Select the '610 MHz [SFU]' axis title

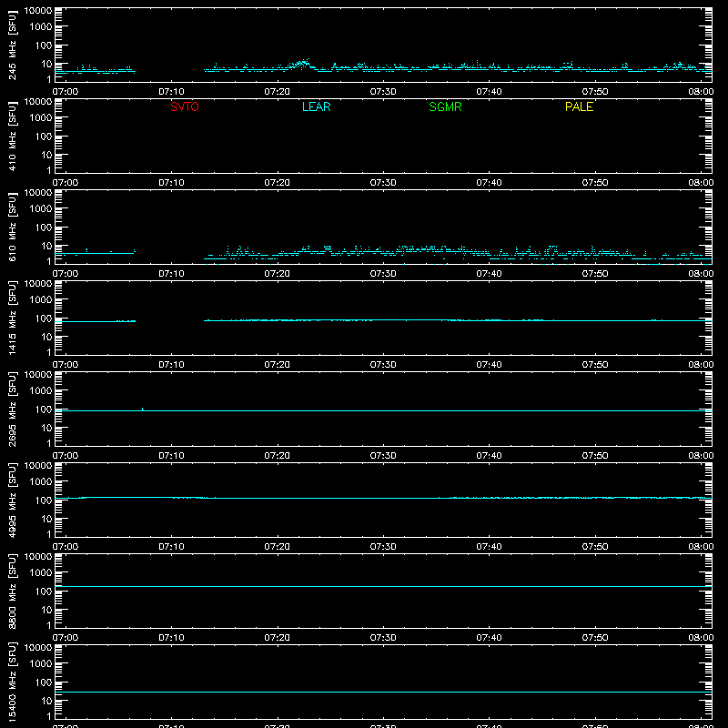pos(13,227)
